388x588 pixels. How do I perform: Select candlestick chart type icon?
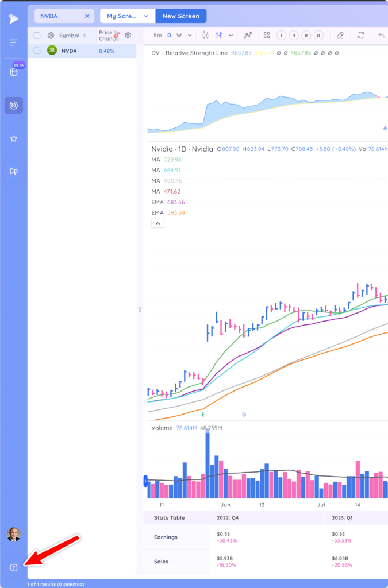[x=205, y=35]
